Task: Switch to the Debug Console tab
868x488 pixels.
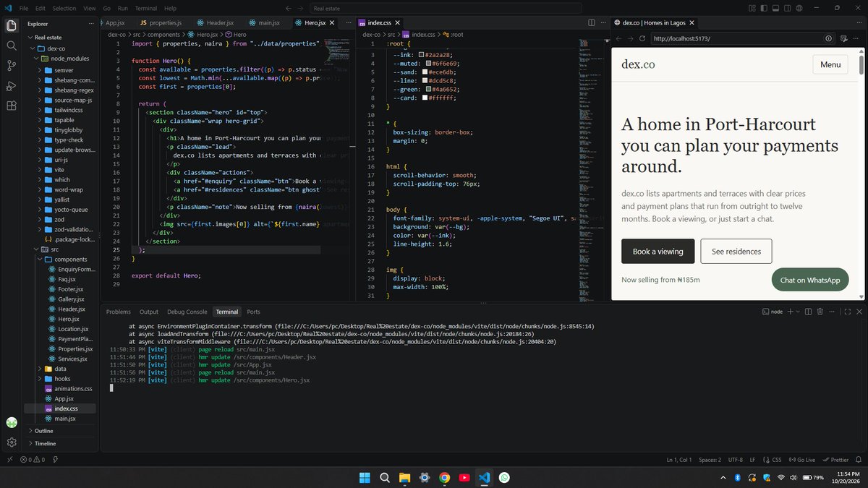Action: (x=187, y=312)
